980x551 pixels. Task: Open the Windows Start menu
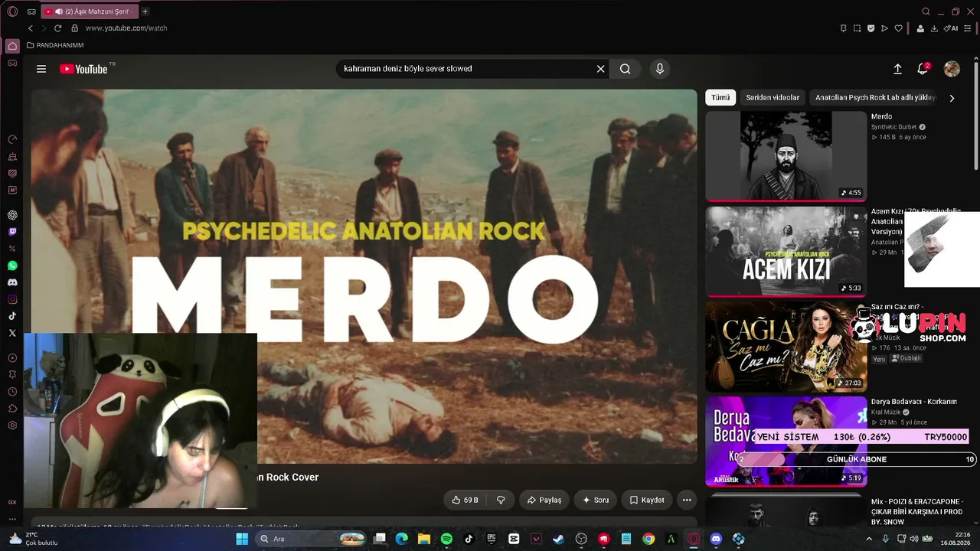pyautogui.click(x=242, y=539)
